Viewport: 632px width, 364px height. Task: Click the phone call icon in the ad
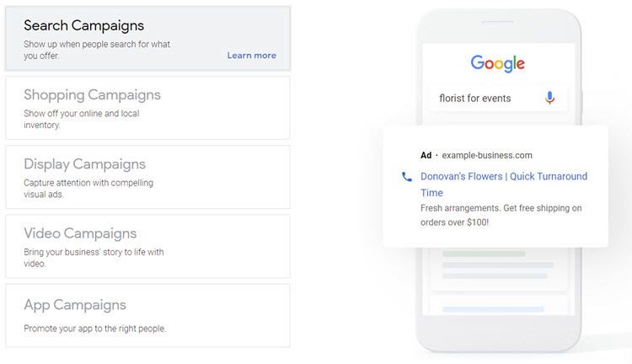point(407,177)
